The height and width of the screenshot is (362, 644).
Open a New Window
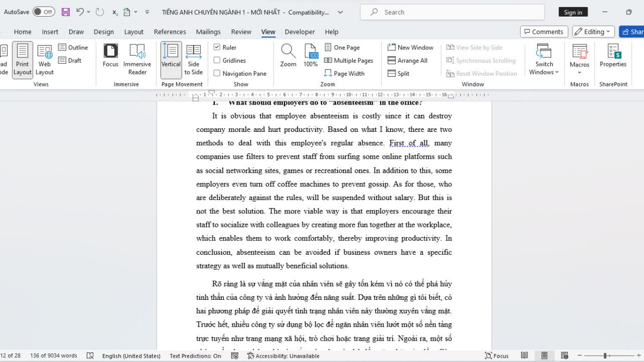(410, 47)
